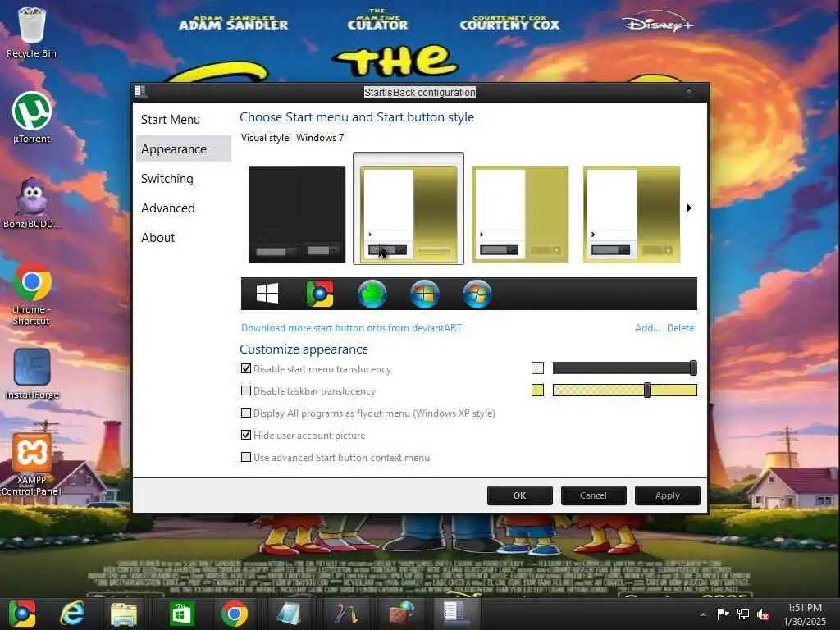Viewport: 840px width, 630px height.
Task: Choose the Windows 7 style start orb
Action: (x=477, y=294)
